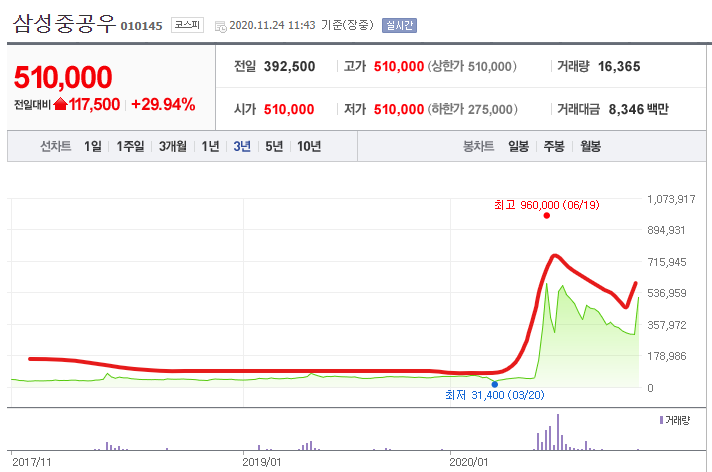
Task: Click the tallest purple volume bar
Action: 558,432
